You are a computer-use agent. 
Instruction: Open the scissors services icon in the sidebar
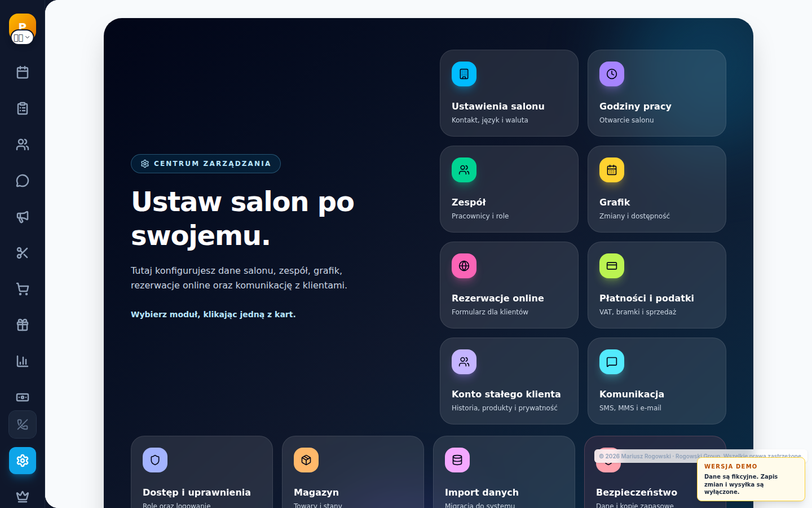[x=23, y=253]
